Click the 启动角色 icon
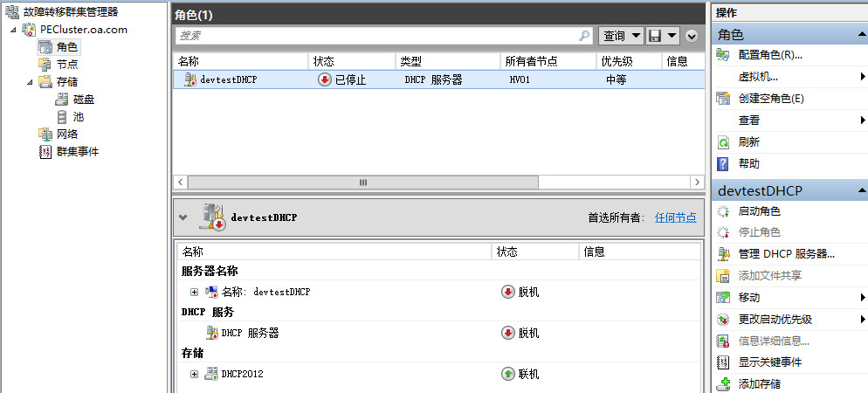The width and height of the screenshot is (868, 393). [x=723, y=211]
